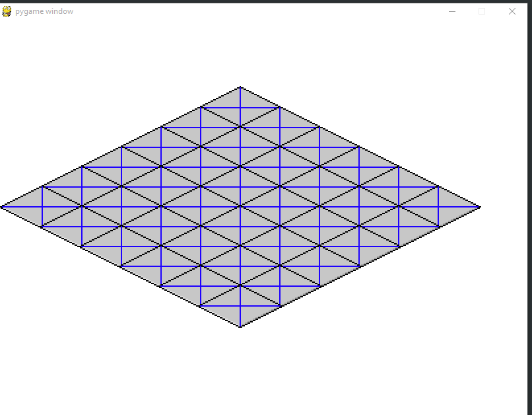Click the disabled maximize button
The height and width of the screenshot is (415, 532).
[x=482, y=11]
